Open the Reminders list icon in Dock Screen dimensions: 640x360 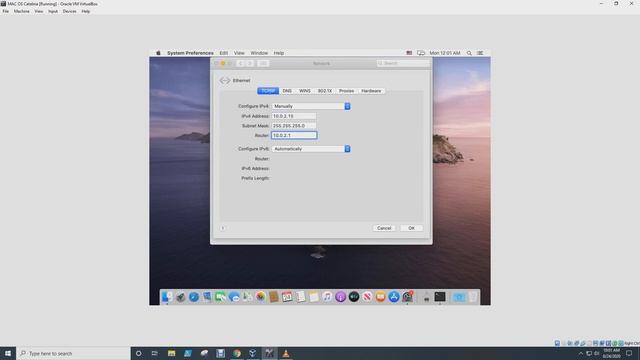[300, 297]
